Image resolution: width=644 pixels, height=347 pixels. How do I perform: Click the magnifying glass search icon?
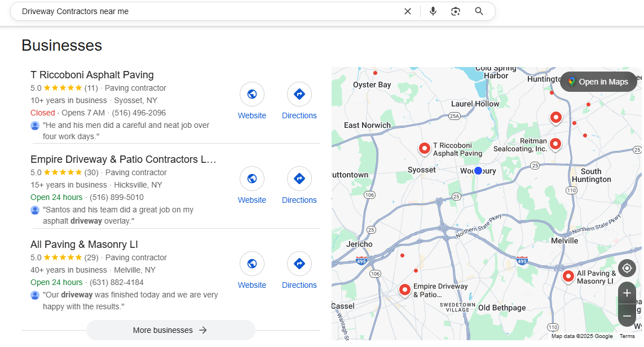(479, 11)
